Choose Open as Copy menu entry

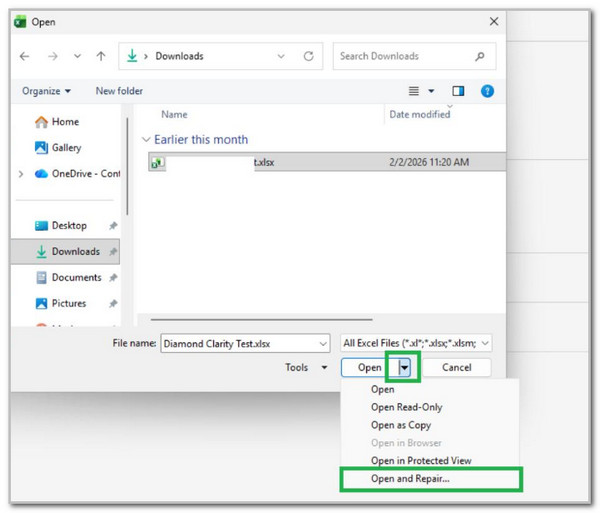click(x=401, y=425)
